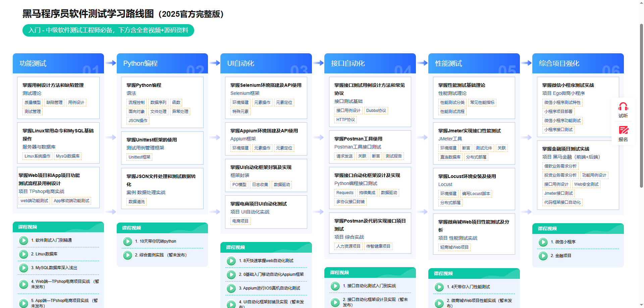644x308 pixels.
Task: Play video 软件测试入门到精通
Action: pos(23,240)
